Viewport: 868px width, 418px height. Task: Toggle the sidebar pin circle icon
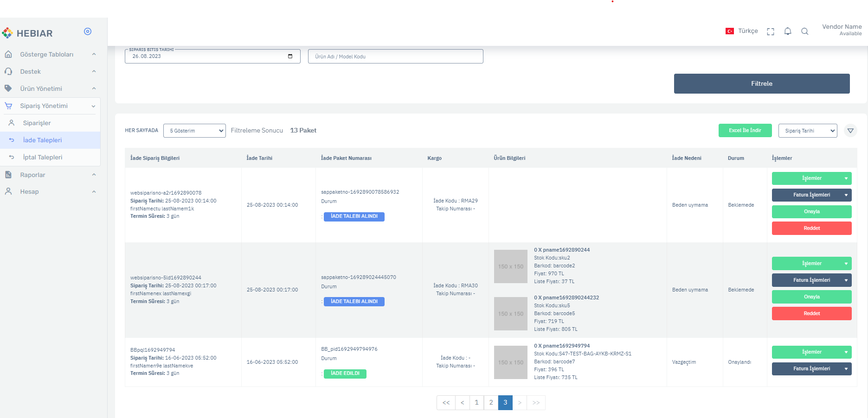click(88, 32)
